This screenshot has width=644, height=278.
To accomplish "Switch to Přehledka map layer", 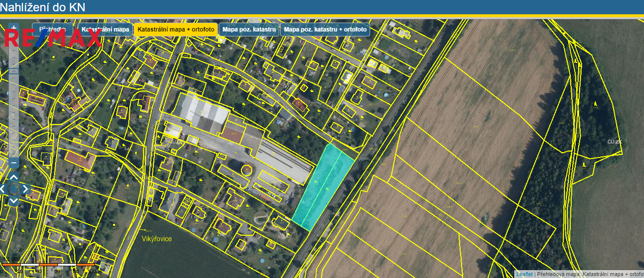I will [53, 30].
